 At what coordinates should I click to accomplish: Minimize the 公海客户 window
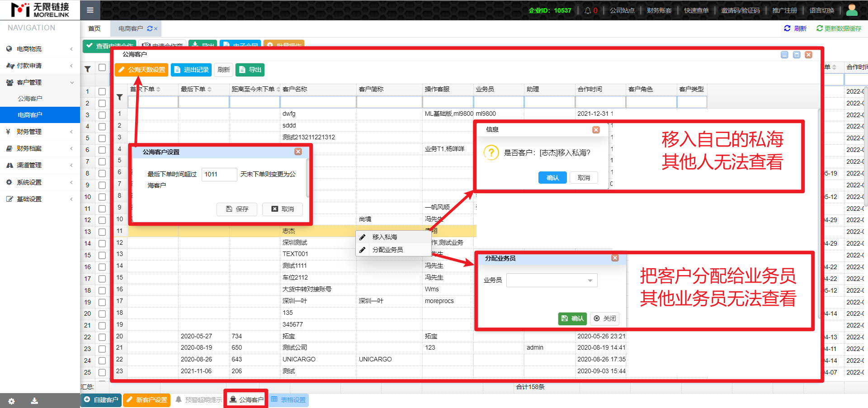[784, 55]
